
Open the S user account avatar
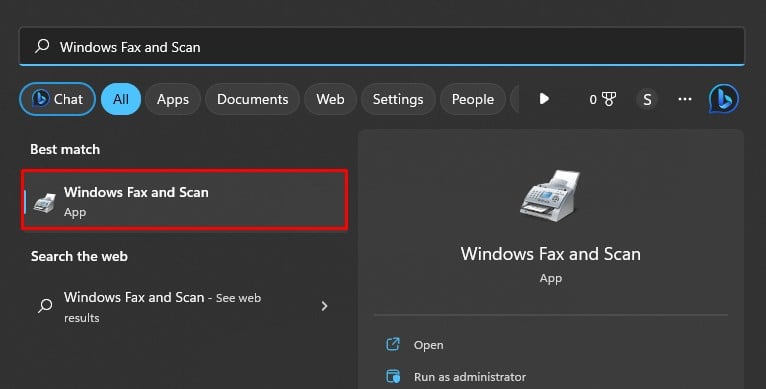click(x=647, y=100)
